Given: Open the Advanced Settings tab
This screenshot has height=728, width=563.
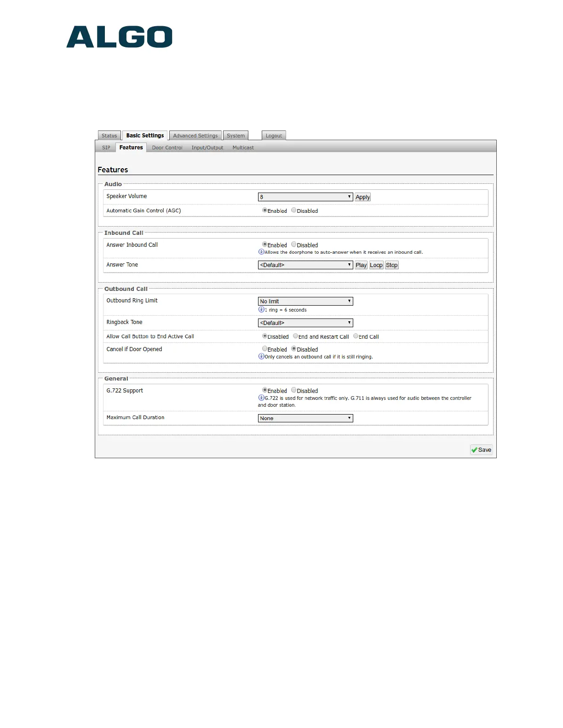Looking at the screenshot, I should (x=195, y=136).
